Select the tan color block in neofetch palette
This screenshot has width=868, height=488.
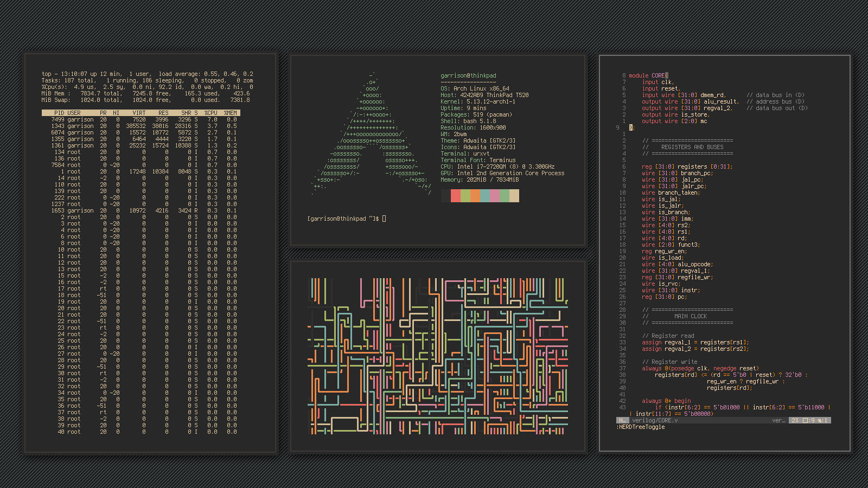tap(514, 196)
